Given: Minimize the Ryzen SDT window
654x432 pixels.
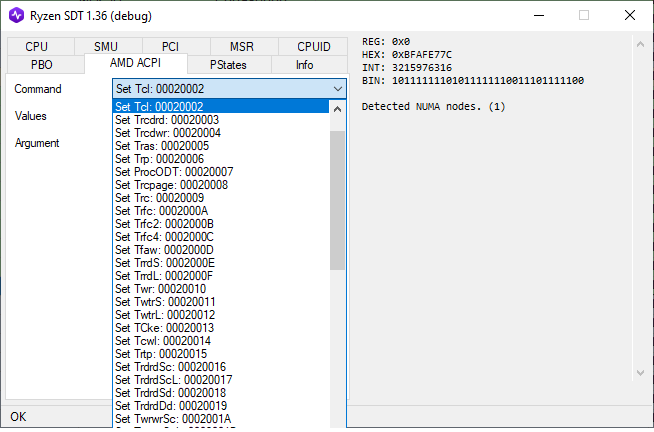Looking at the screenshot, I should [x=539, y=15].
